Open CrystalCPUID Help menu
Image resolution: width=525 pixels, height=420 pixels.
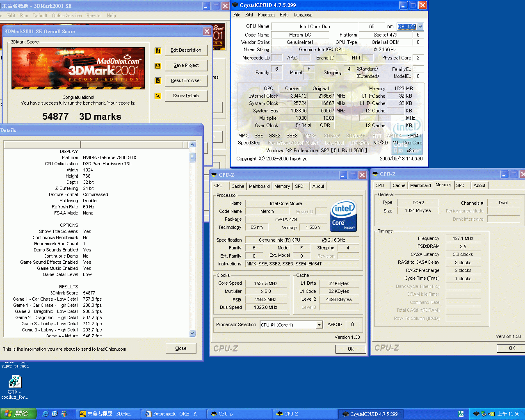tap(284, 15)
